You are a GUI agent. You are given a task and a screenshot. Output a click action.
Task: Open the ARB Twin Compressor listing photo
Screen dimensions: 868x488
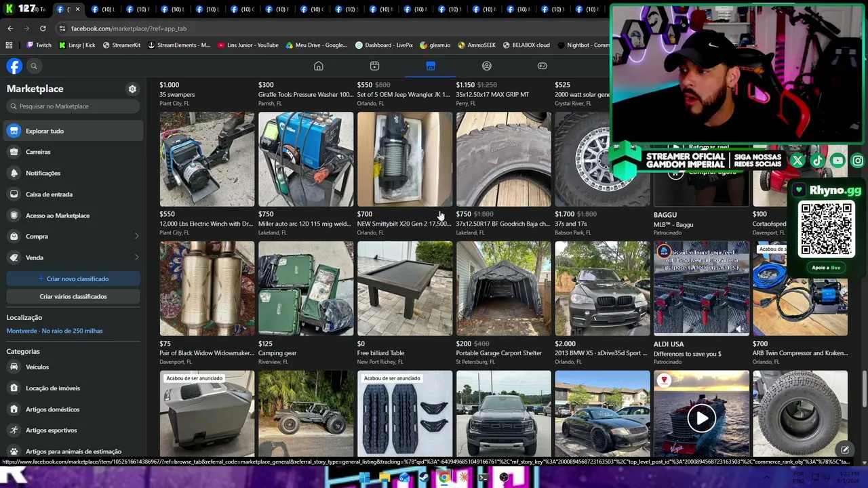coord(800,289)
